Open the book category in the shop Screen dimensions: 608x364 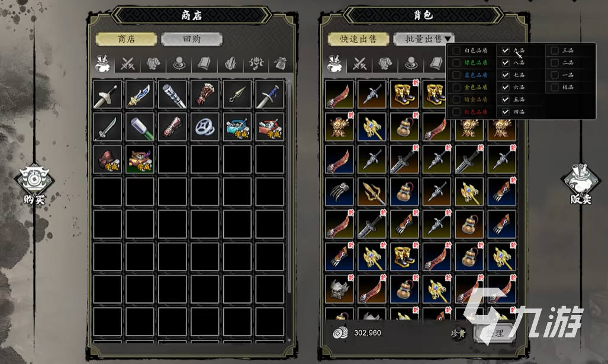(204, 63)
